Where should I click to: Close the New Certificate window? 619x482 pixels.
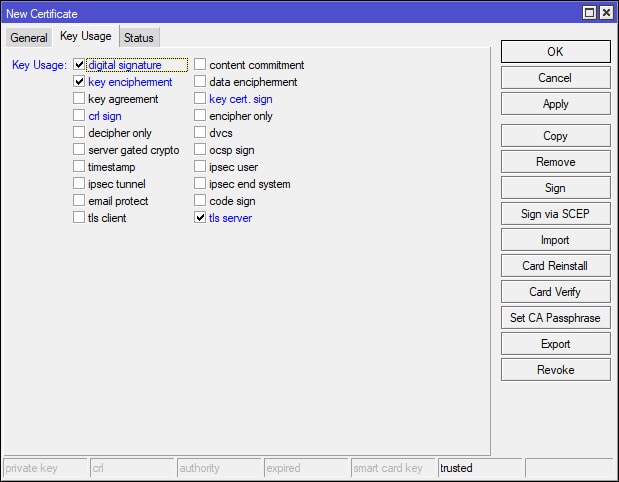[x=606, y=13]
